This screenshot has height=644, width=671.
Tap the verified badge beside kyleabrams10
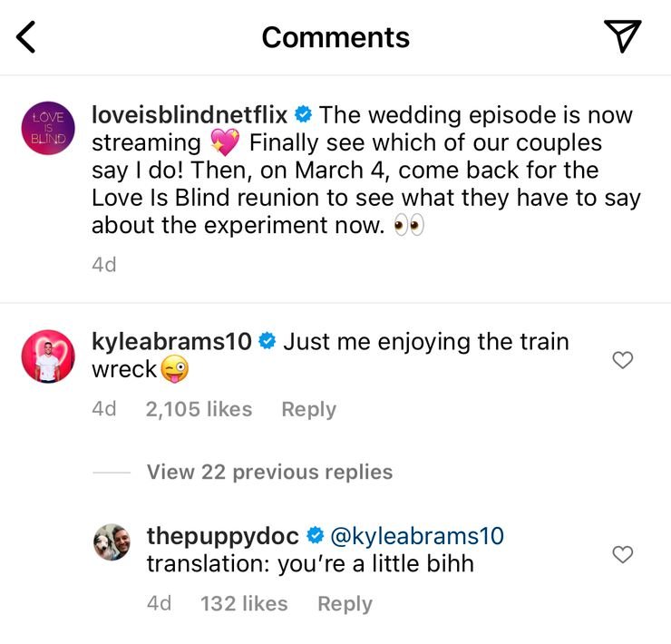click(267, 342)
